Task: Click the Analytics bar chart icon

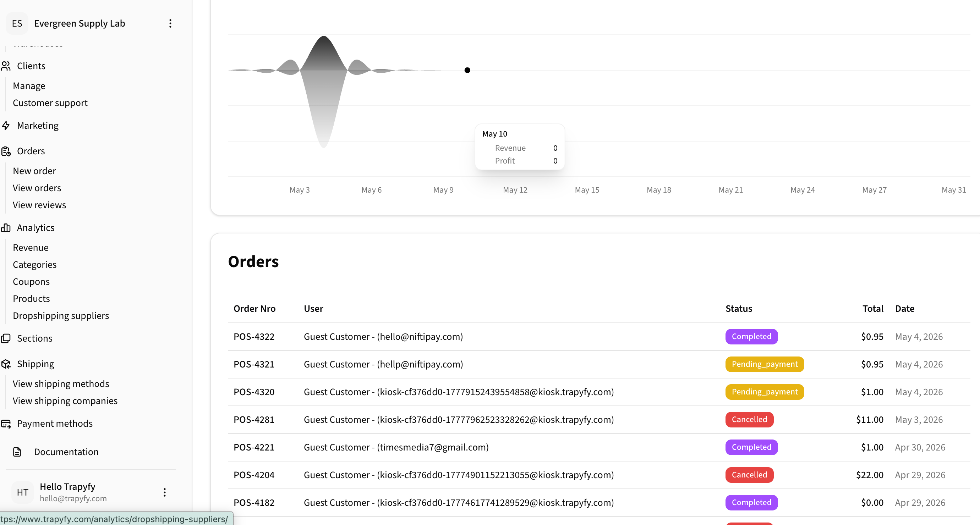Action: coord(6,228)
